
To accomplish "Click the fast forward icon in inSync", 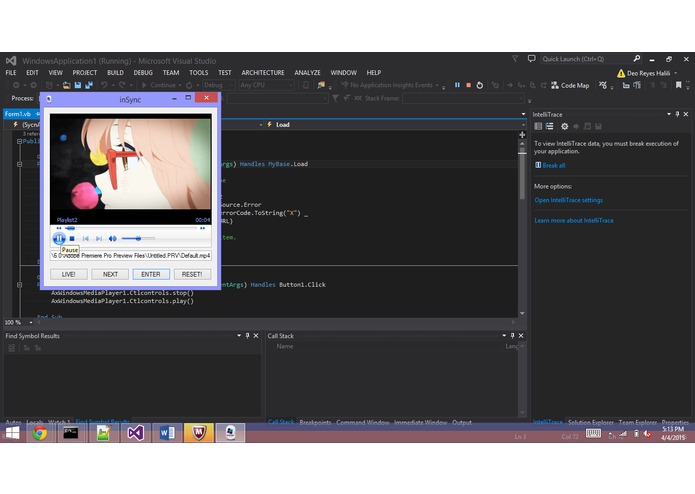I will point(203,228).
